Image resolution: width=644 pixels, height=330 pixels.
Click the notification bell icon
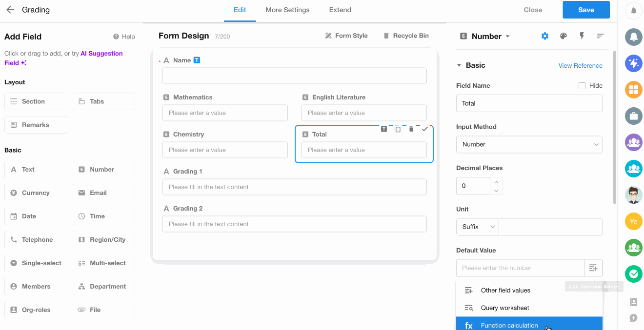click(x=633, y=11)
